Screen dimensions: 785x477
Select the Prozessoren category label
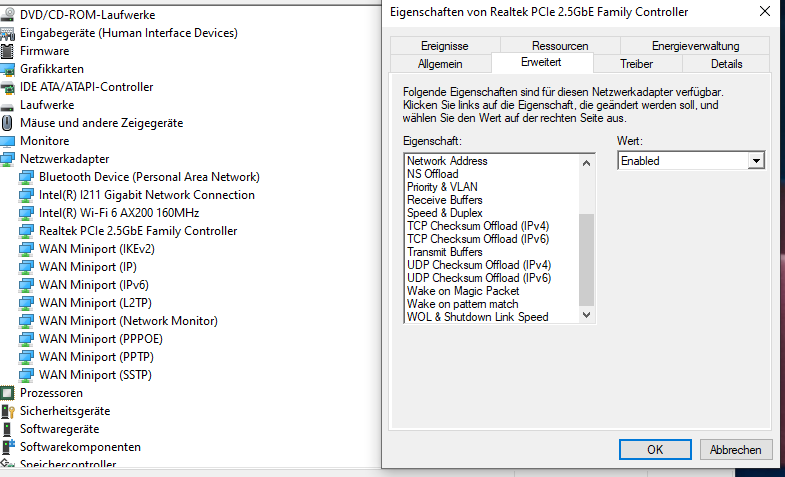point(51,393)
